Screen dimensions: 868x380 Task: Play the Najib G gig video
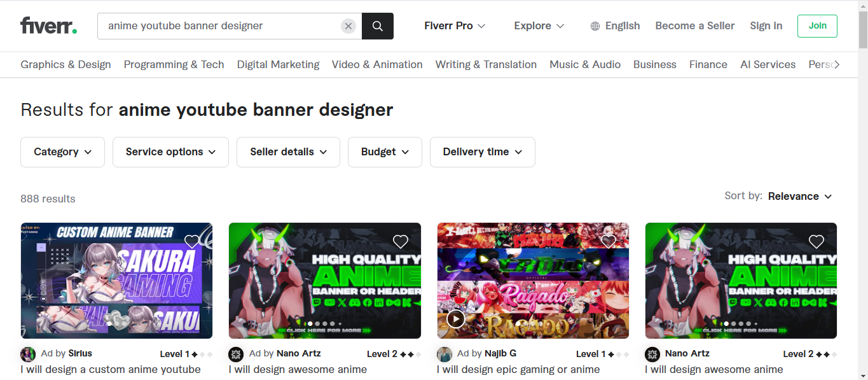tap(455, 318)
